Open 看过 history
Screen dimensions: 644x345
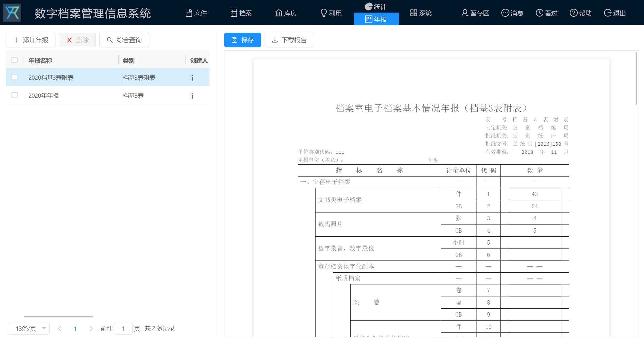[547, 13]
